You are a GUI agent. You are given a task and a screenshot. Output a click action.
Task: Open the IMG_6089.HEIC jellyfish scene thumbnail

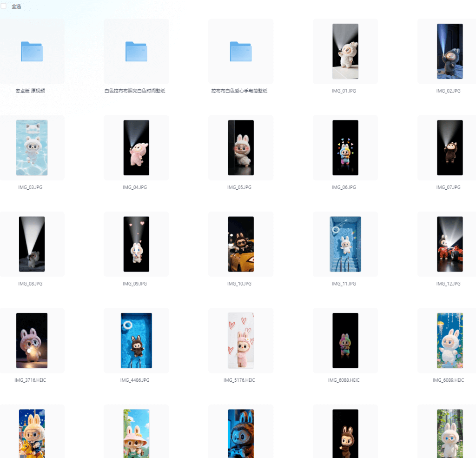point(450,340)
